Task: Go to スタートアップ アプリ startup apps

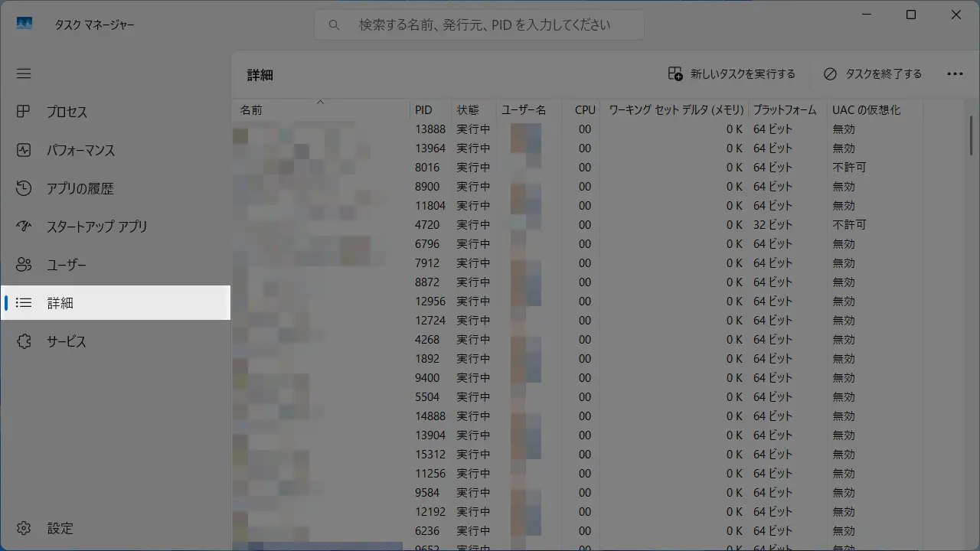Action: [96, 227]
